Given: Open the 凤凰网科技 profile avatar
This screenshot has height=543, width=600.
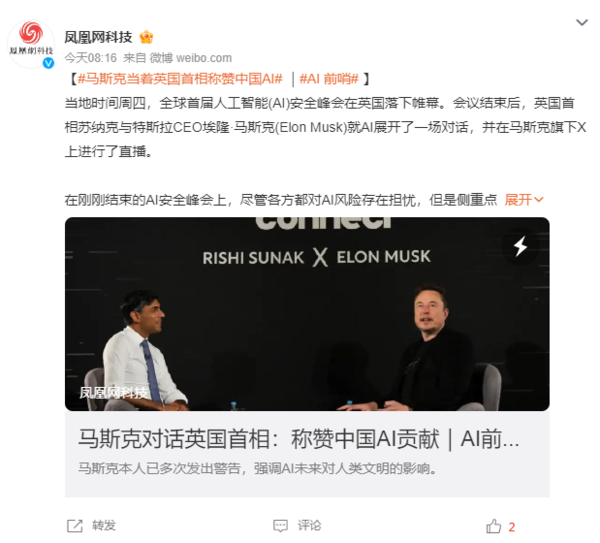Looking at the screenshot, I should [31, 44].
